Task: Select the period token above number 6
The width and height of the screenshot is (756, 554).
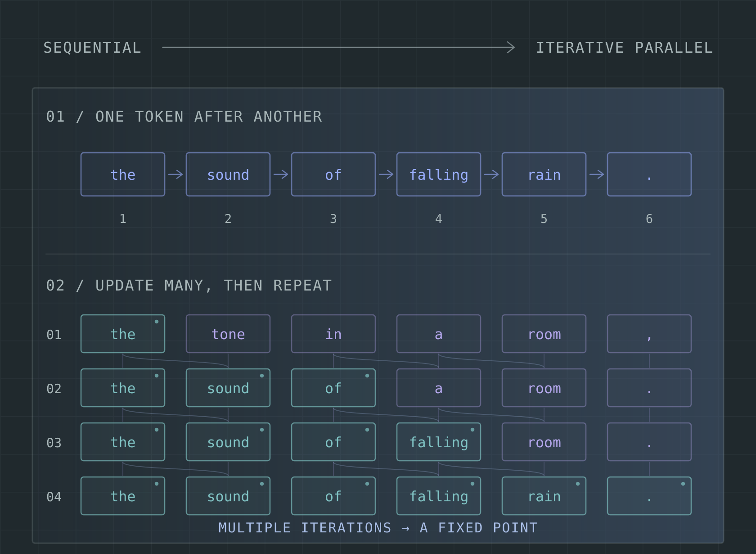Action: tap(649, 174)
